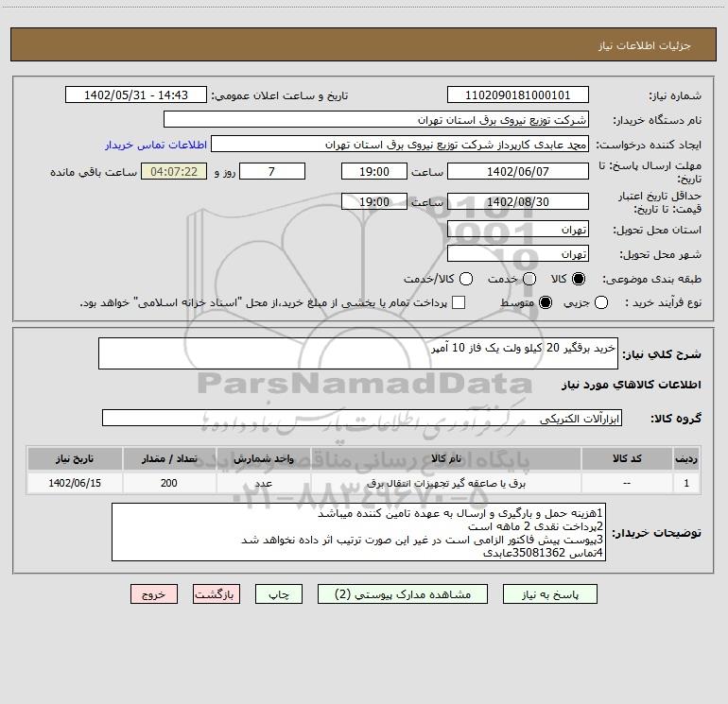Select the جزیی purchase type radio
The height and width of the screenshot is (704, 728).
click(x=601, y=302)
